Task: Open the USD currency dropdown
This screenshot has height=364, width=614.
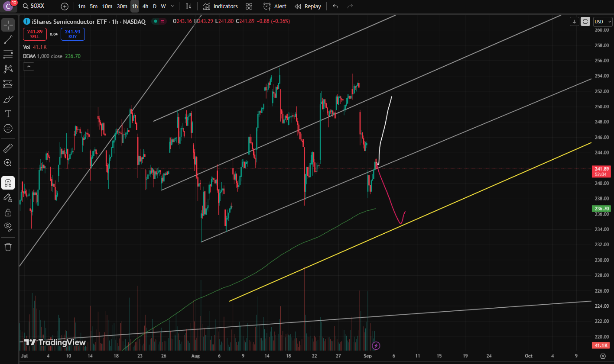Action: [x=603, y=22]
